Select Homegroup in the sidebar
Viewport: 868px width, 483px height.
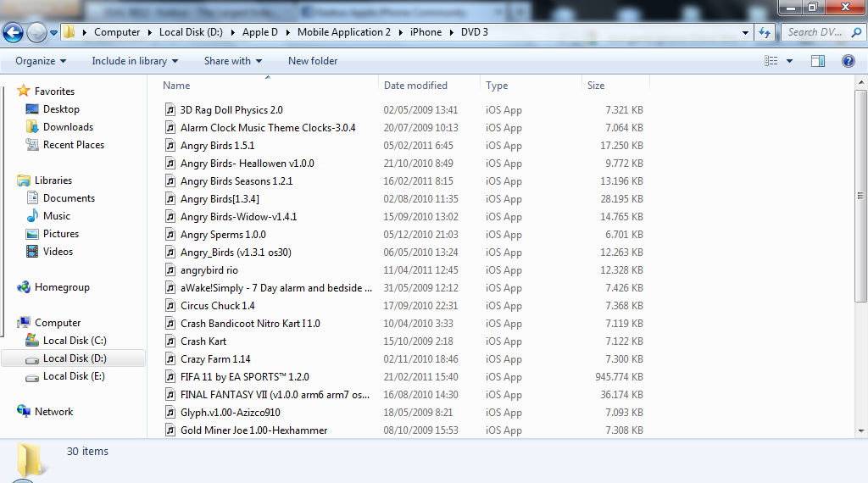pyautogui.click(x=62, y=287)
